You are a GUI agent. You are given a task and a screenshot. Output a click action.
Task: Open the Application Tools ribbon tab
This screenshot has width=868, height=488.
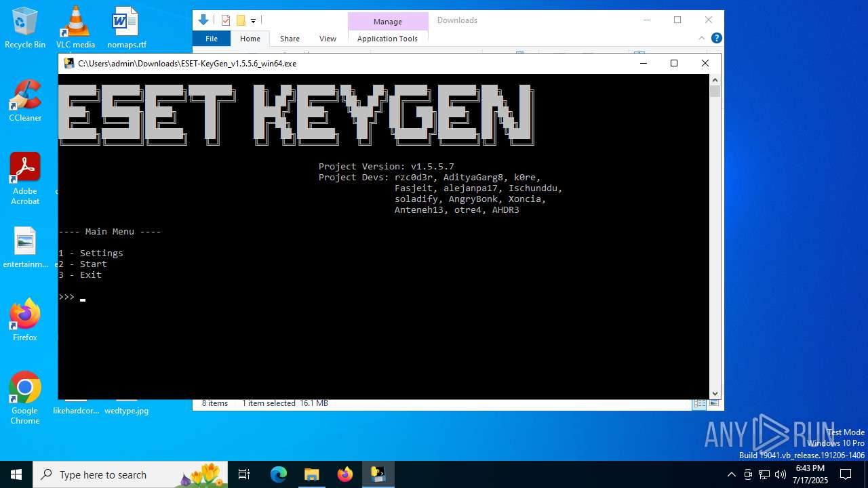[387, 39]
